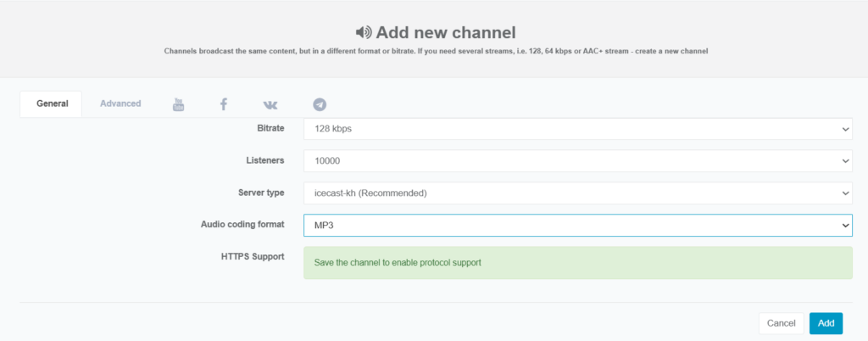Open the Facebook tab icon
Screen dimensions: 868x341
point(224,104)
